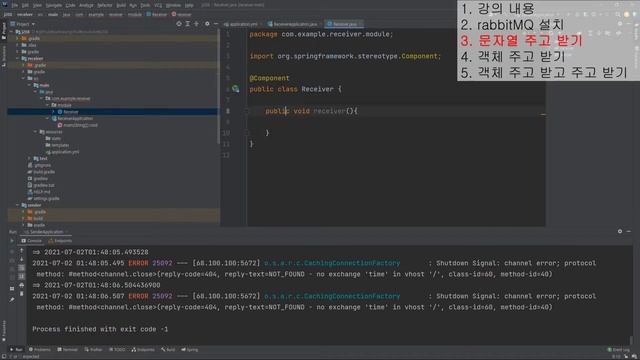Collapse the src folder in receiver
This screenshot has width=640, height=360.
tap(23, 78)
